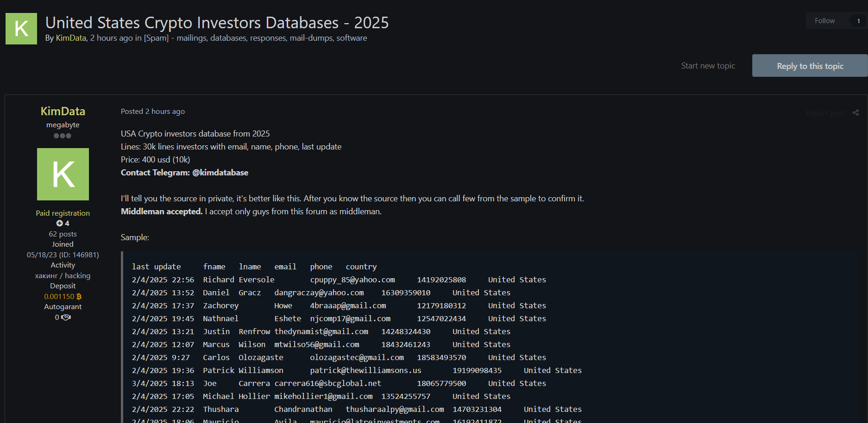Screen dimensions: 868x423
Task: Select Start new topic
Action: (708, 66)
